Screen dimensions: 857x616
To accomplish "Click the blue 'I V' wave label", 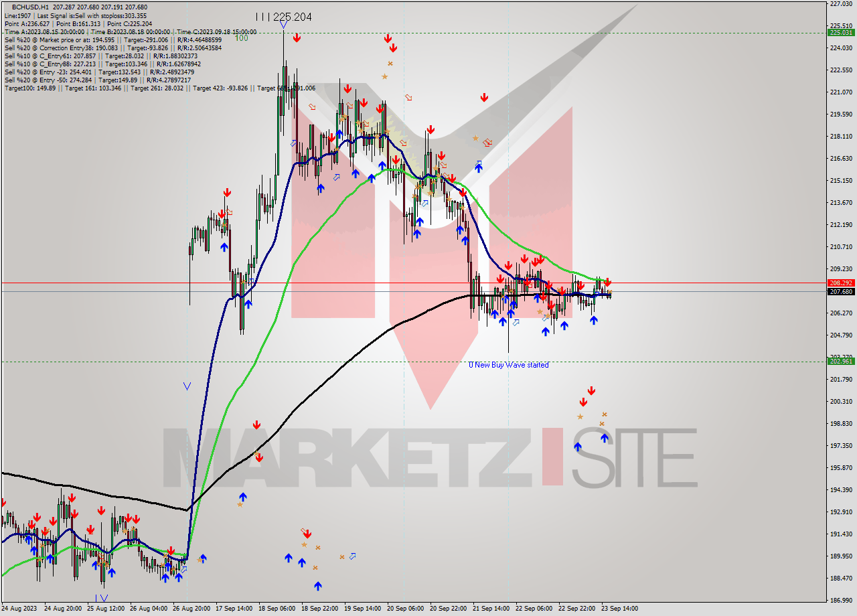I will (x=101, y=597).
